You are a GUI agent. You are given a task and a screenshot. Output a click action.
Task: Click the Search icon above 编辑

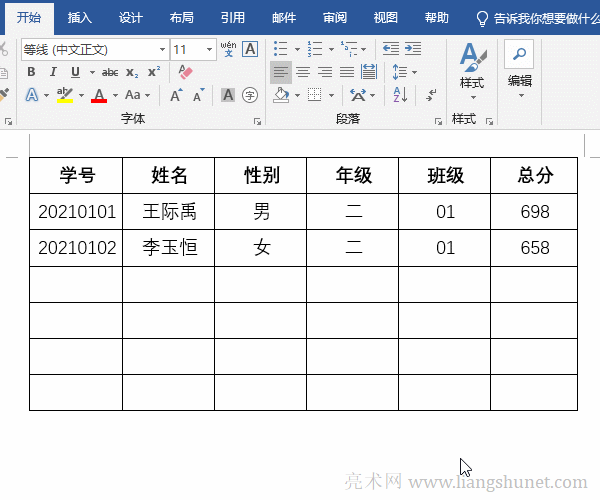tap(519, 53)
